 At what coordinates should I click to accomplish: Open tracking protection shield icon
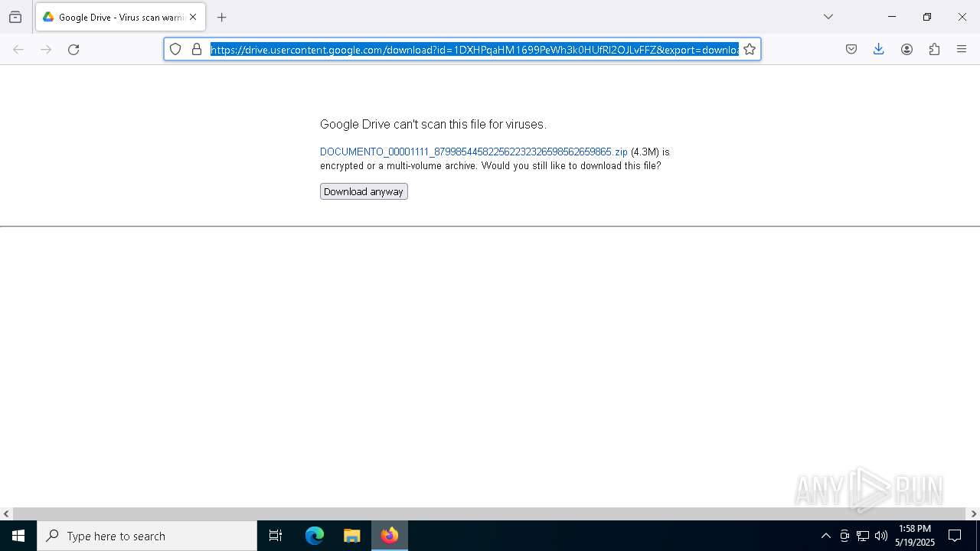click(175, 49)
